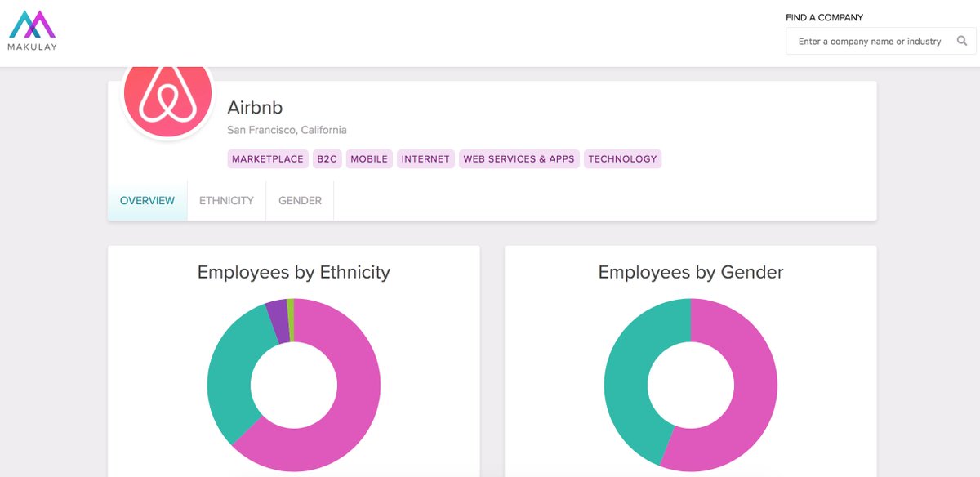The height and width of the screenshot is (477, 980).
Task: Click the search magnifier icon
Action: (x=962, y=41)
